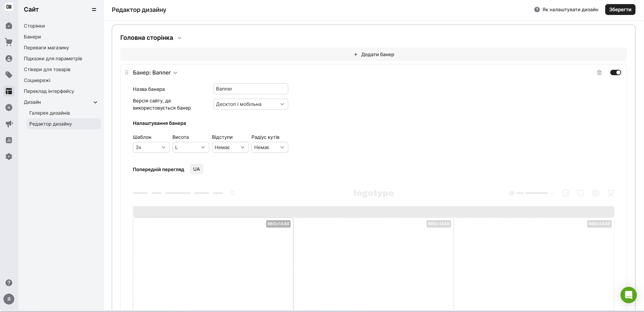The image size is (644, 312).
Task: Click the Зберегти button
Action: point(620,10)
